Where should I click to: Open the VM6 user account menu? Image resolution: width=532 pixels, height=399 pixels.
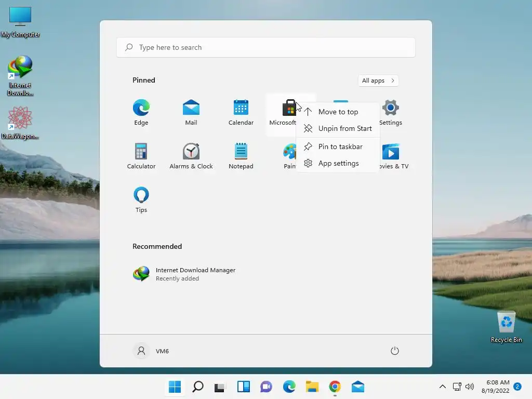[x=151, y=351]
